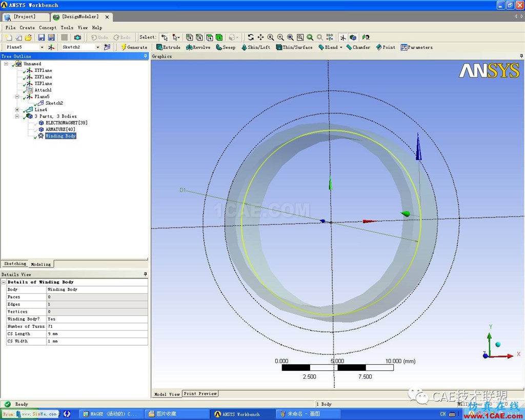
Task: Switch to the Sketching tab
Action: pyautogui.click(x=15, y=264)
